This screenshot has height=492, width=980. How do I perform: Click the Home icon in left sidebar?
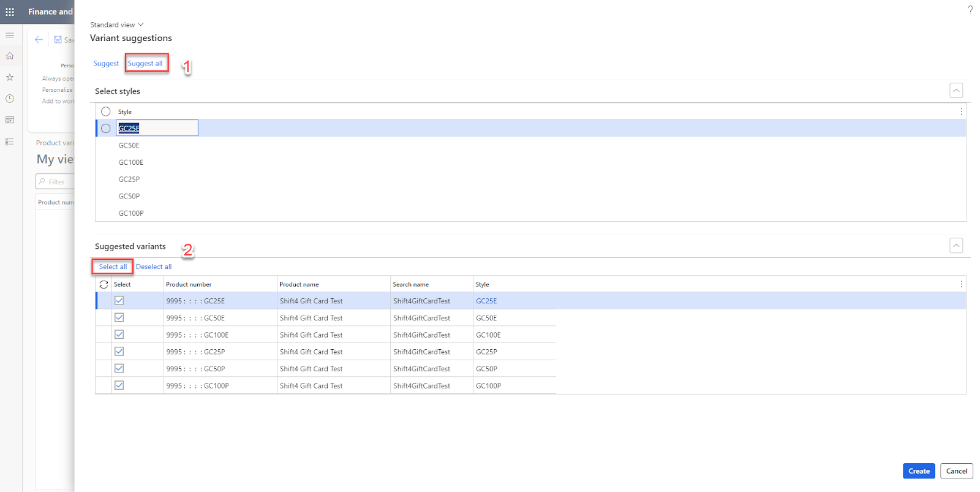coord(10,56)
